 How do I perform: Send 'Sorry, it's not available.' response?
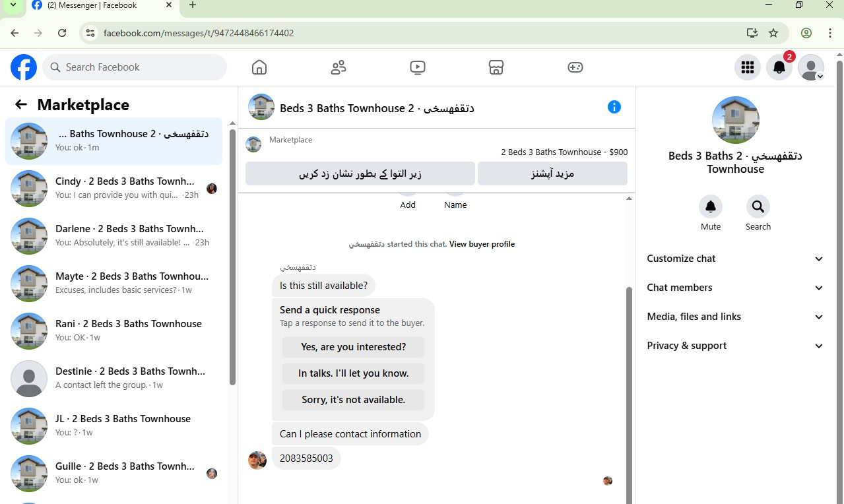pos(354,400)
